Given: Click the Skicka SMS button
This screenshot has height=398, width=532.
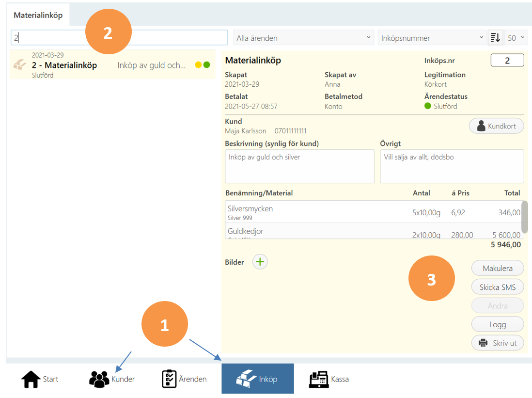Looking at the screenshot, I should coord(498,287).
